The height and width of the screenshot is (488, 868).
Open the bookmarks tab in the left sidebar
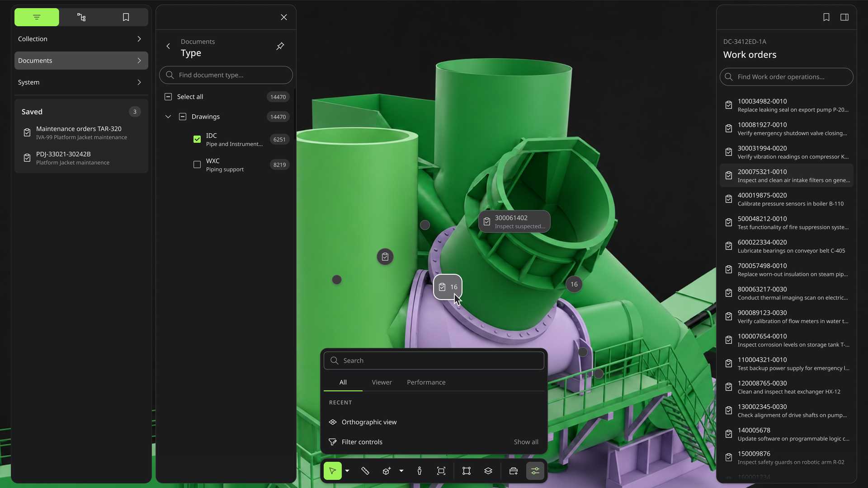126,17
